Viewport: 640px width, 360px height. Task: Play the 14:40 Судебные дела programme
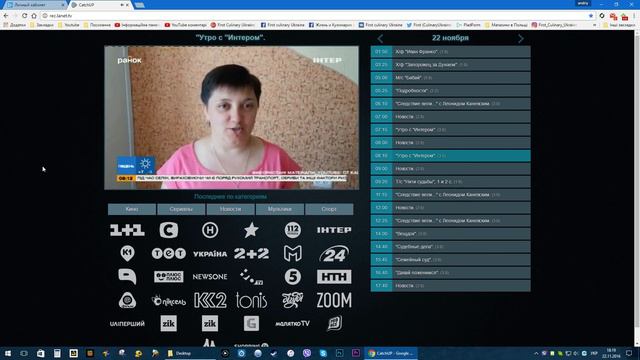coord(451,247)
